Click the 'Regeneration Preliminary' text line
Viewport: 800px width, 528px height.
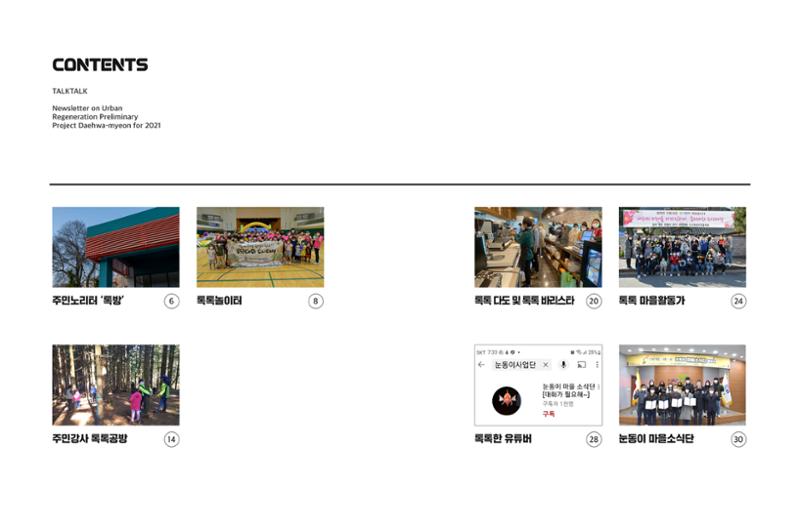pyautogui.click(x=95, y=117)
